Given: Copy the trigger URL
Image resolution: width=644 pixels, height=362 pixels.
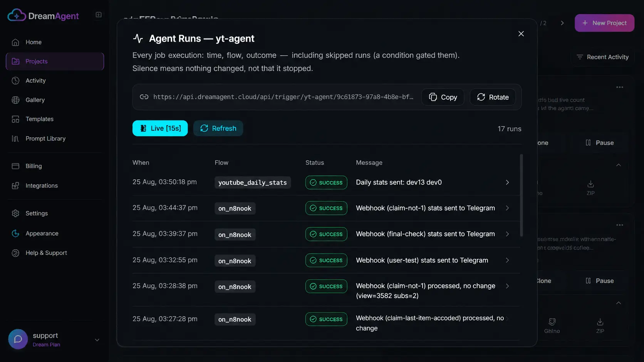Looking at the screenshot, I should click(443, 97).
